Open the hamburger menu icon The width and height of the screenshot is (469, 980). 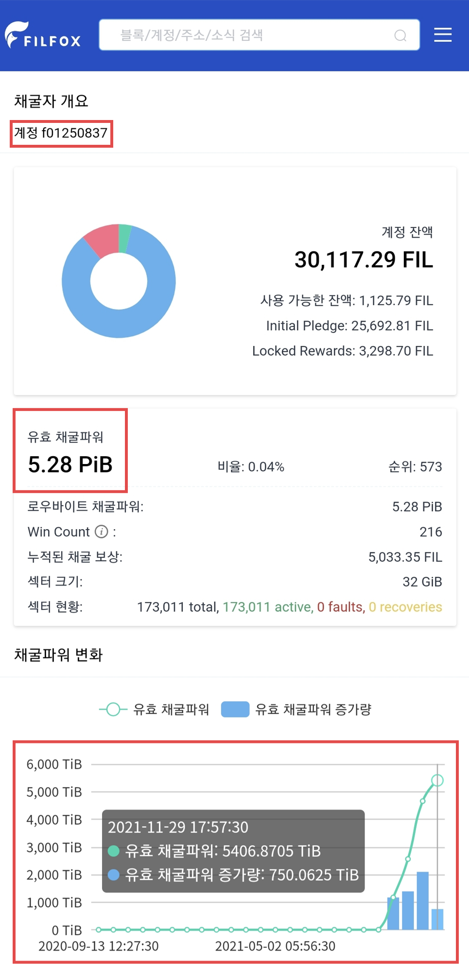(x=443, y=35)
